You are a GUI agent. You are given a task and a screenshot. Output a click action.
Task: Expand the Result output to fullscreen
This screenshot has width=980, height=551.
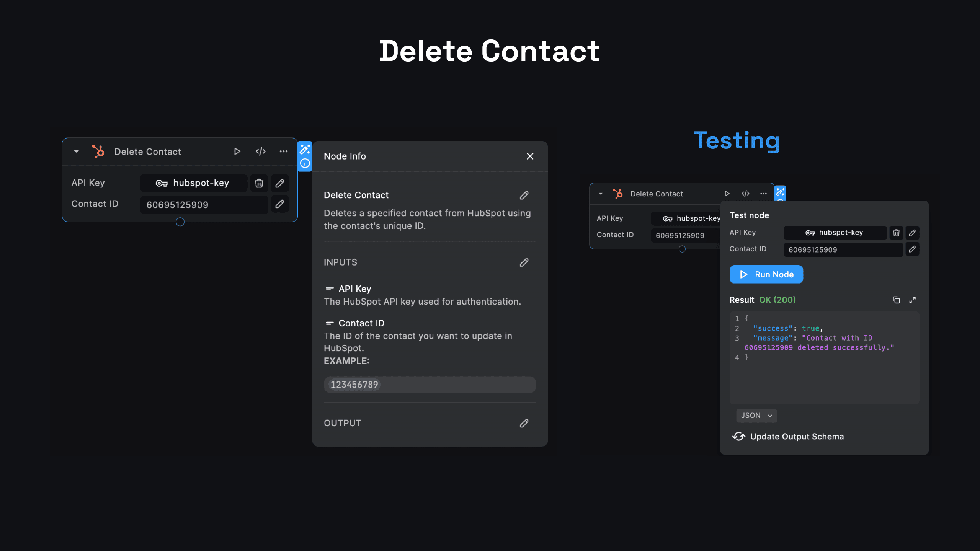tap(913, 300)
